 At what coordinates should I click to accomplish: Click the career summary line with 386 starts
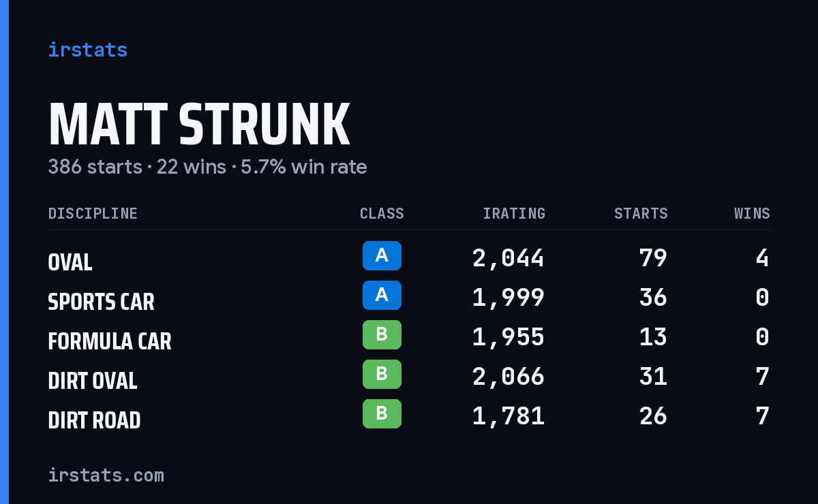[207, 167]
